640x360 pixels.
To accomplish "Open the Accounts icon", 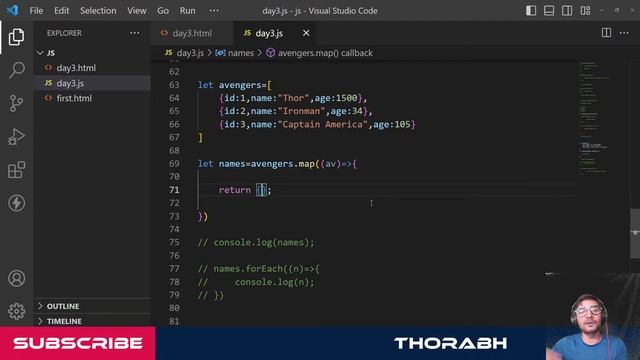I will (x=16, y=278).
